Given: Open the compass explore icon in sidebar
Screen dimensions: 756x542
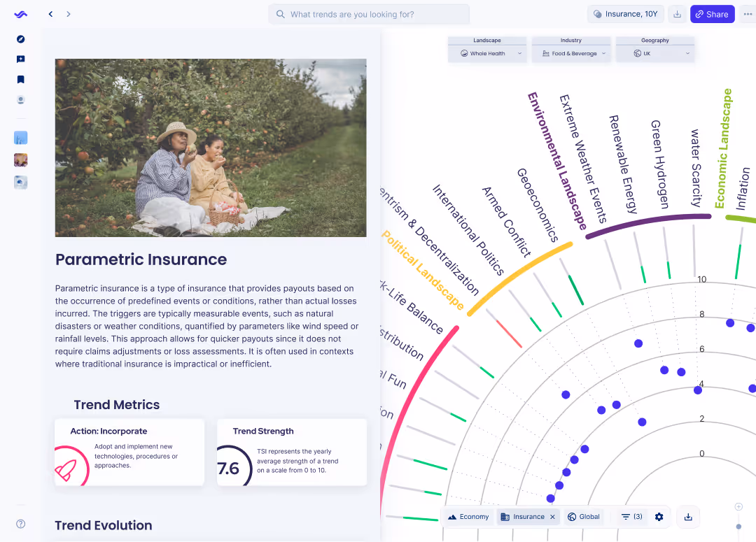Looking at the screenshot, I should pos(21,39).
